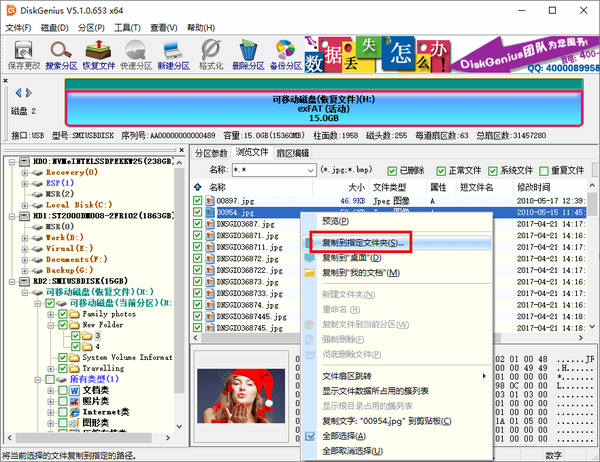The height and width of the screenshot is (462, 600).
Task: Open the 工具(T) menu
Action: coord(127,28)
